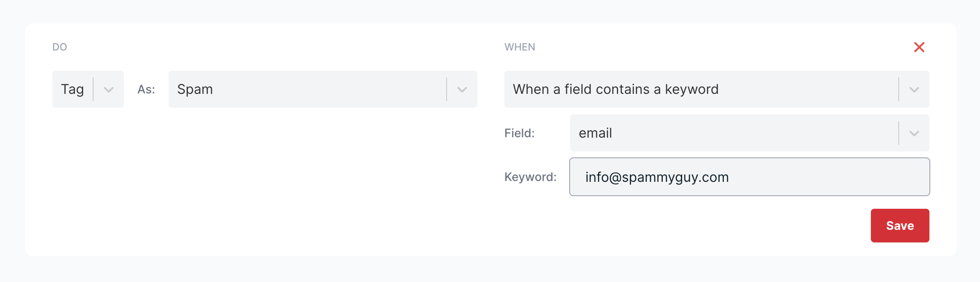980x282 pixels.
Task: Click the 'Field:' label
Action: tap(519, 133)
